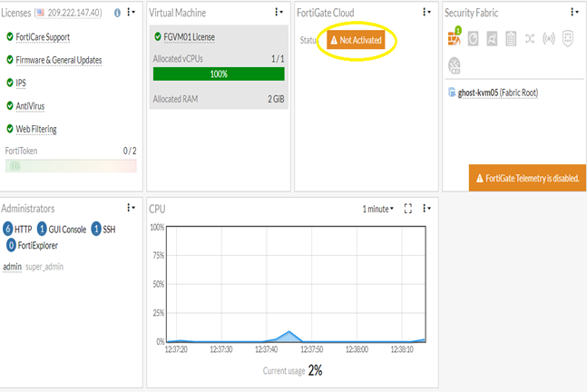This screenshot has height=392, width=587.
Task: Open the FortiSwitch shuffle icon
Action: pyautogui.click(x=530, y=38)
